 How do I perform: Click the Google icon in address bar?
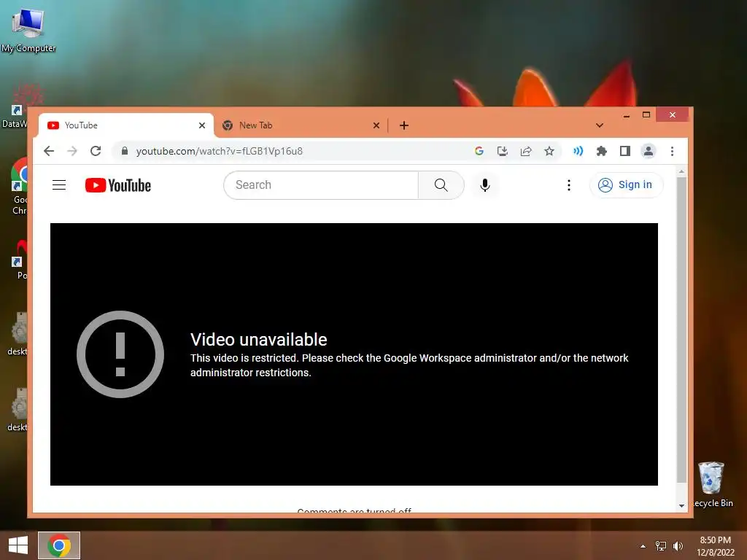coord(479,151)
